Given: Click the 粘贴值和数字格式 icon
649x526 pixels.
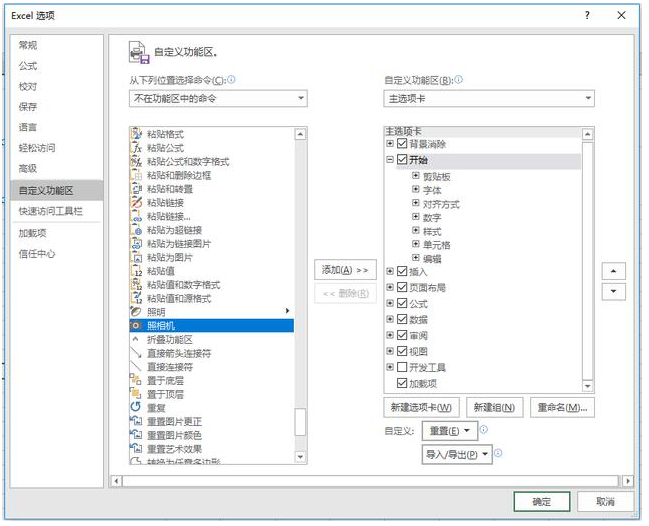Looking at the screenshot, I should [x=136, y=284].
